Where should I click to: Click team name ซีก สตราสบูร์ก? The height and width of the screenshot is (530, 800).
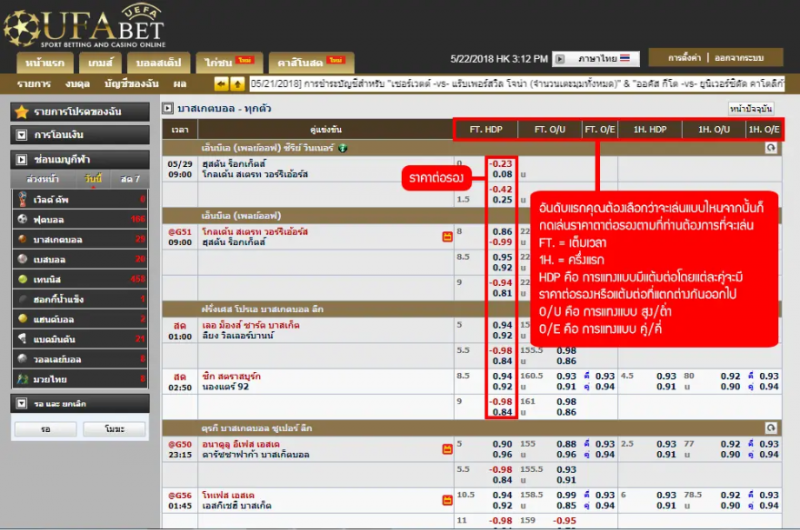click(x=231, y=376)
